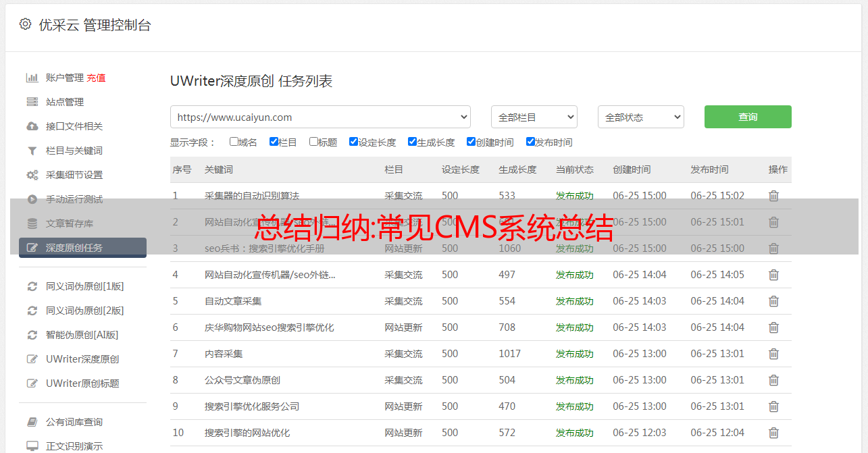Click the filter funnel icon for 栏目与关键词
Screen dimensions: 868x453
(x=32, y=151)
